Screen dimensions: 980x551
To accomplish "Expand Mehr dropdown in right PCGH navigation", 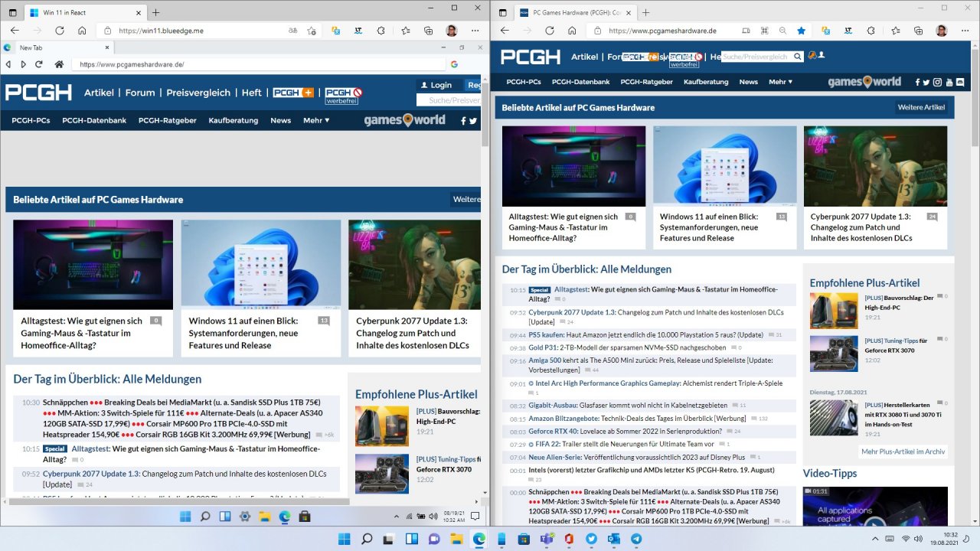I will coord(780,82).
